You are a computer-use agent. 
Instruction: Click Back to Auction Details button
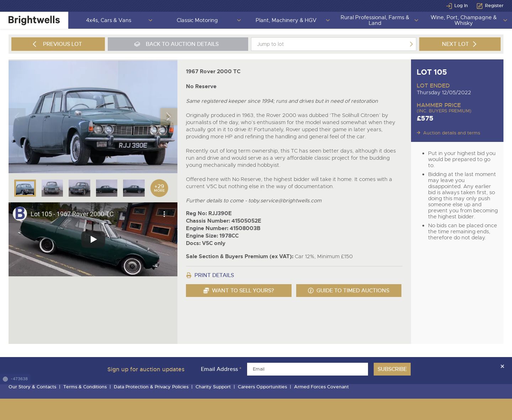(178, 44)
